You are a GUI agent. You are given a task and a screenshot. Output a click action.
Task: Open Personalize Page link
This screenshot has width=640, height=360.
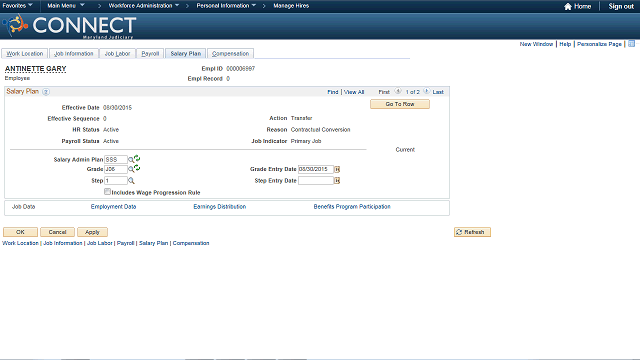pos(599,44)
